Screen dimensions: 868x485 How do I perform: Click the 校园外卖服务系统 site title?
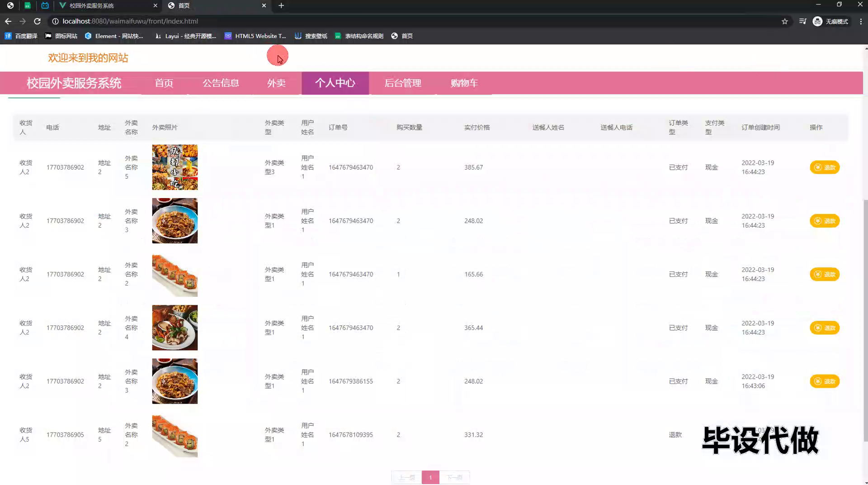[x=74, y=83]
